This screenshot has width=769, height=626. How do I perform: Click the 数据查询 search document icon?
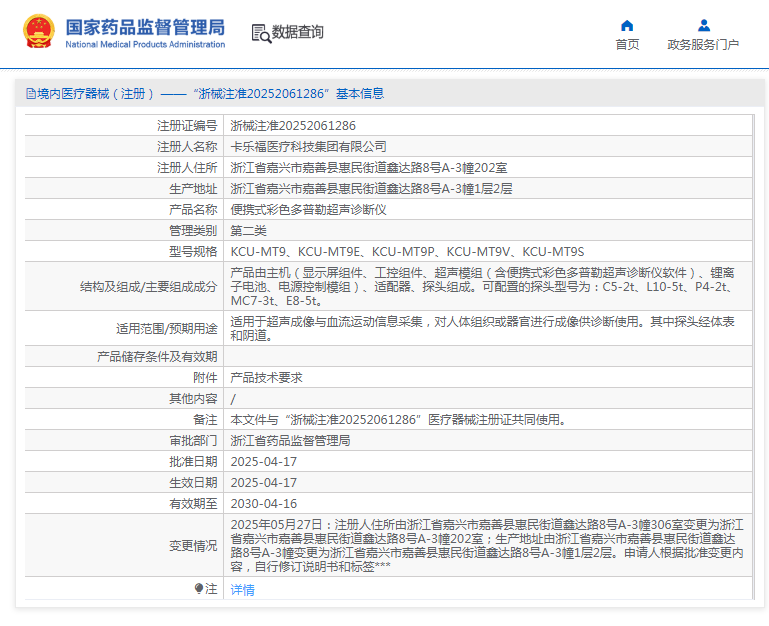click(x=260, y=33)
